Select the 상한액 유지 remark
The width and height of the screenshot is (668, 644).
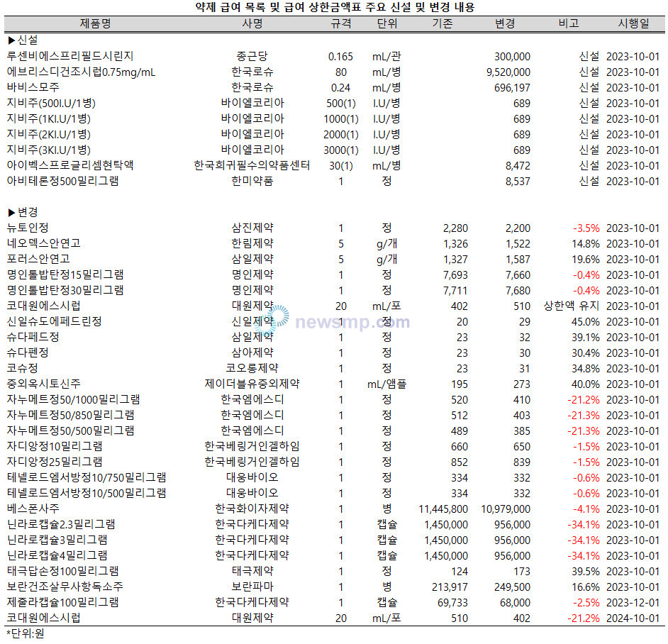pos(572,306)
